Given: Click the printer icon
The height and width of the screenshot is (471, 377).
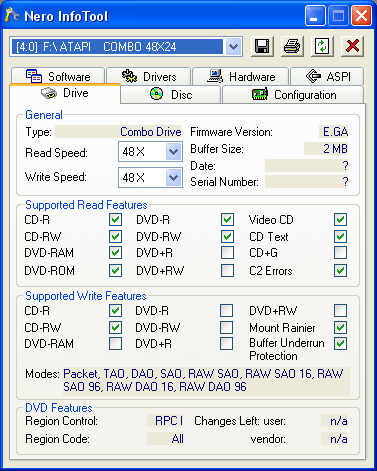Looking at the screenshot, I should tap(292, 46).
